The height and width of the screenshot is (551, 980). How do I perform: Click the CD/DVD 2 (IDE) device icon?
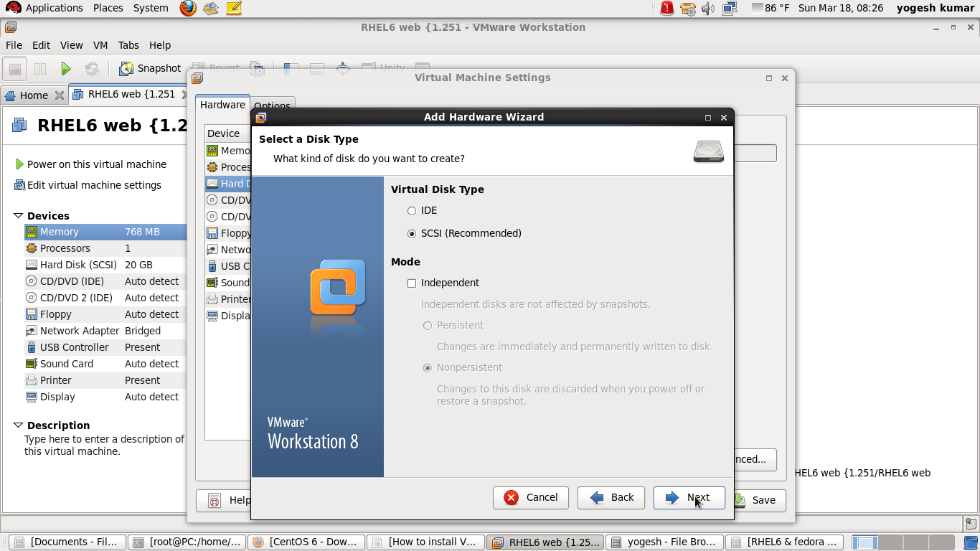click(x=32, y=298)
